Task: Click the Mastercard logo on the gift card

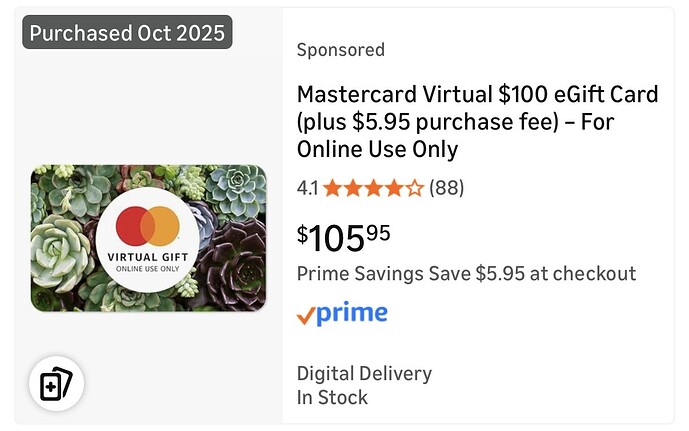Action: 147,226
